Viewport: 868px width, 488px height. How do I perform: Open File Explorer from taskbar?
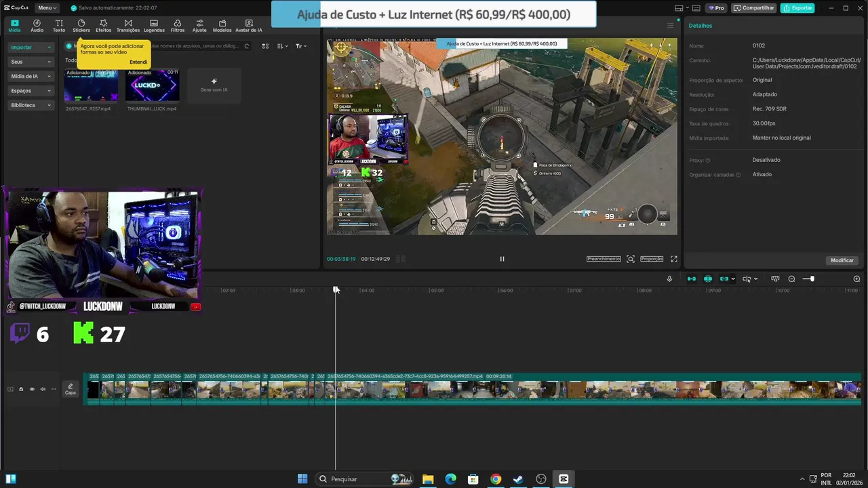click(x=428, y=479)
